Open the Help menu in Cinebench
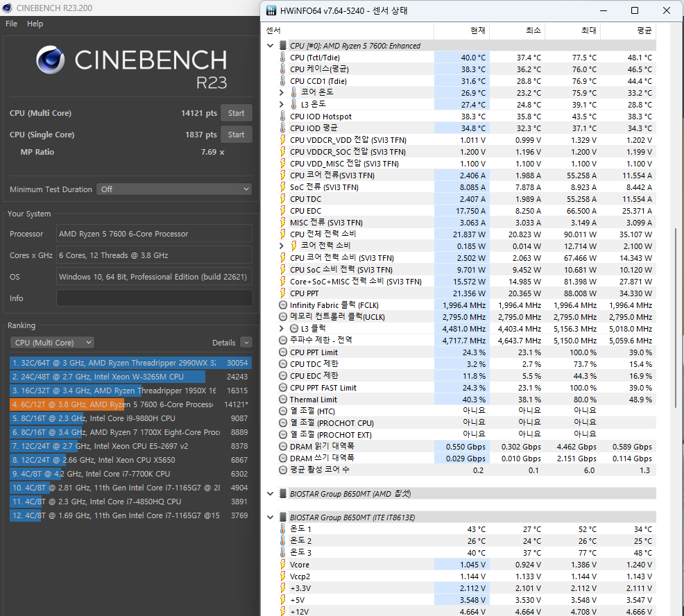This screenshot has height=616, width=684. coord(35,24)
